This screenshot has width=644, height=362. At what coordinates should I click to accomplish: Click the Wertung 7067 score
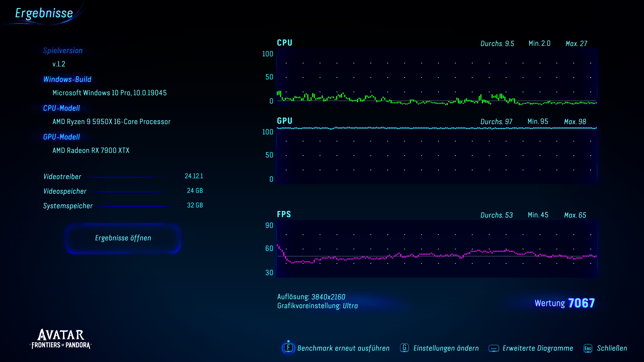pos(565,303)
